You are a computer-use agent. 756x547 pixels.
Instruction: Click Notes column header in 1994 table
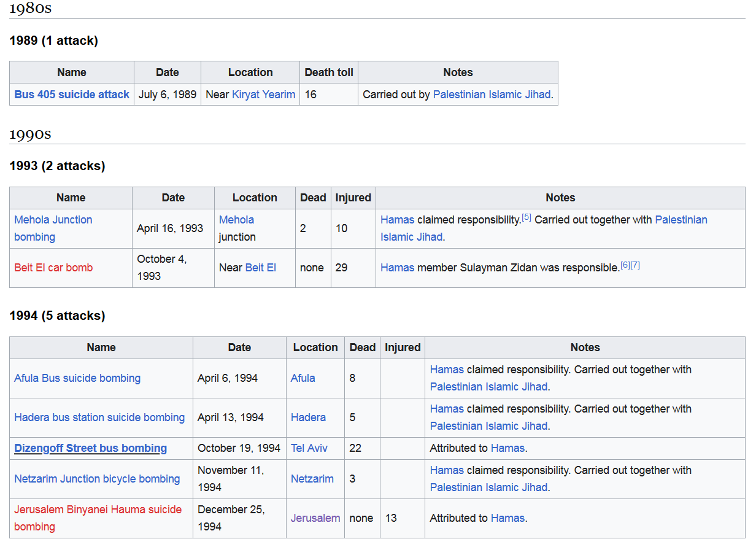point(585,347)
